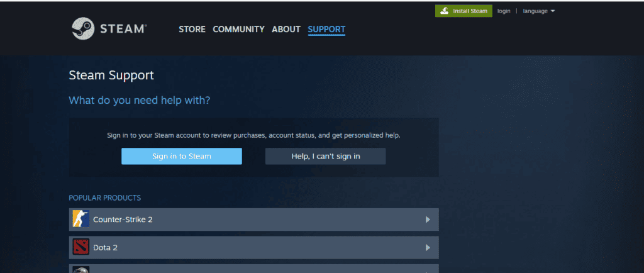644x273 pixels.
Task: Click Help, I can't sign in
Action: (325, 157)
